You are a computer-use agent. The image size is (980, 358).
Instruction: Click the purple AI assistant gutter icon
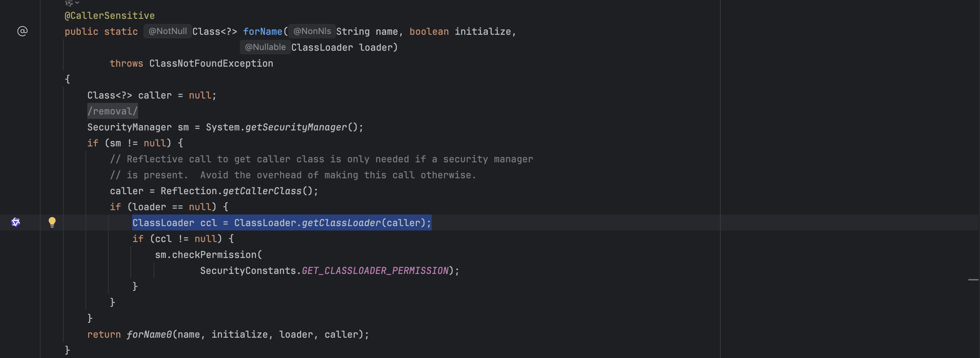pyautogui.click(x=16, y=222)
